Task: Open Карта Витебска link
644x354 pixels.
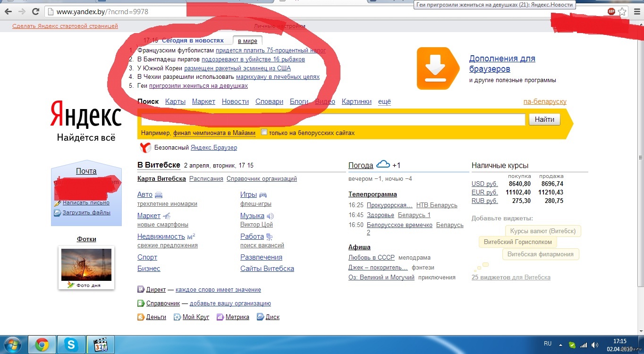Action: pos(161,179)
